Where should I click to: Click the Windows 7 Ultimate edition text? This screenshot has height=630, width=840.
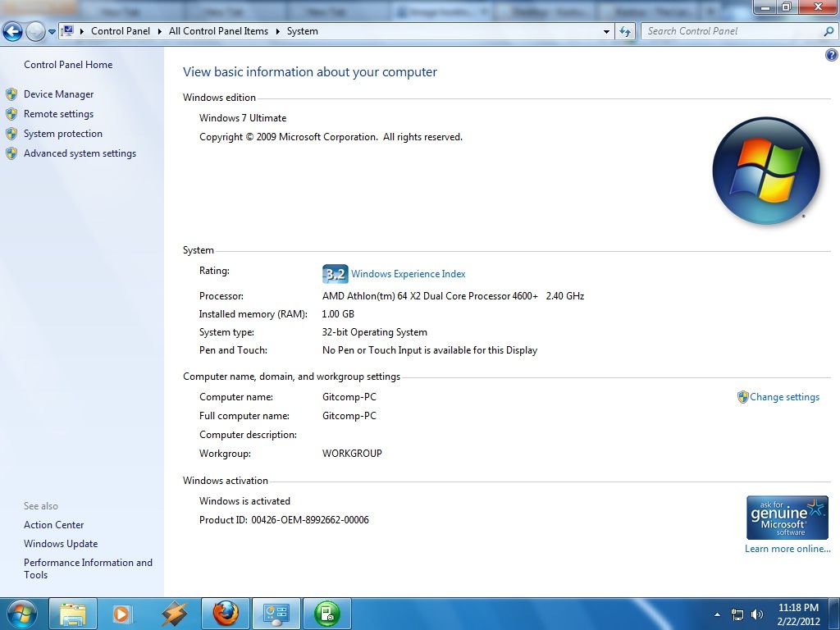[x=243, y=118]
